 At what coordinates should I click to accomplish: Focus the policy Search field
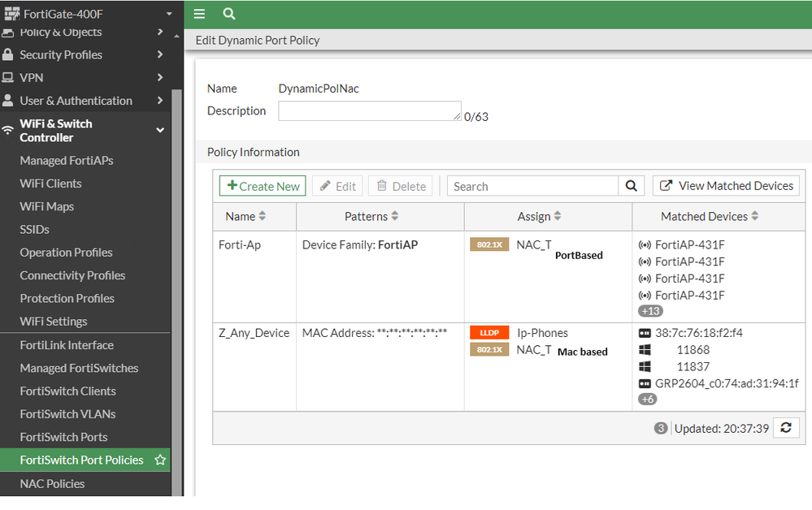click(533, 186)
